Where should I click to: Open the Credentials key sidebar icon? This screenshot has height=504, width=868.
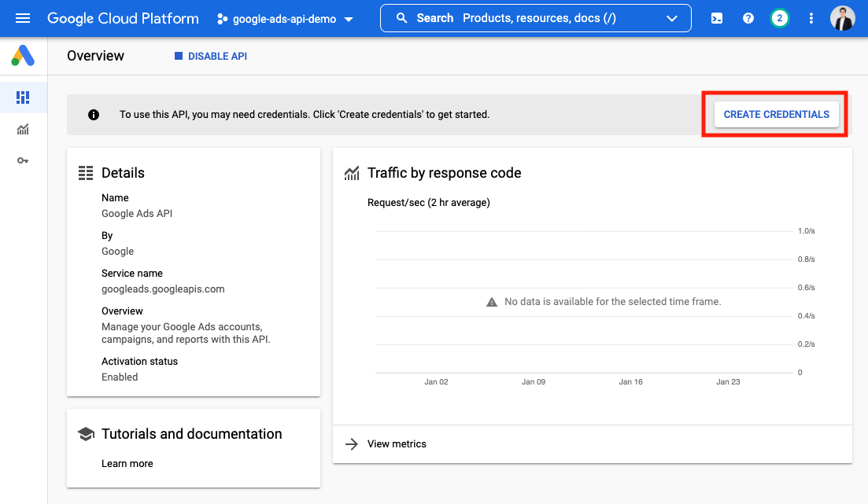tap(23, 160)
